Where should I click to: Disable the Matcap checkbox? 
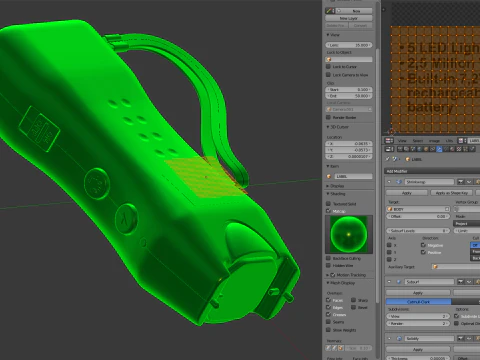tap(328, 211)
